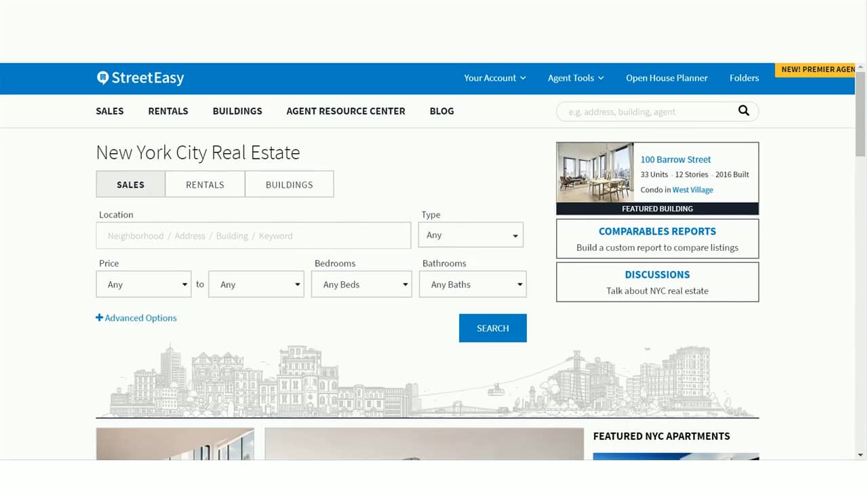Open the Your Account dropdown

click(x=495, y=78)
